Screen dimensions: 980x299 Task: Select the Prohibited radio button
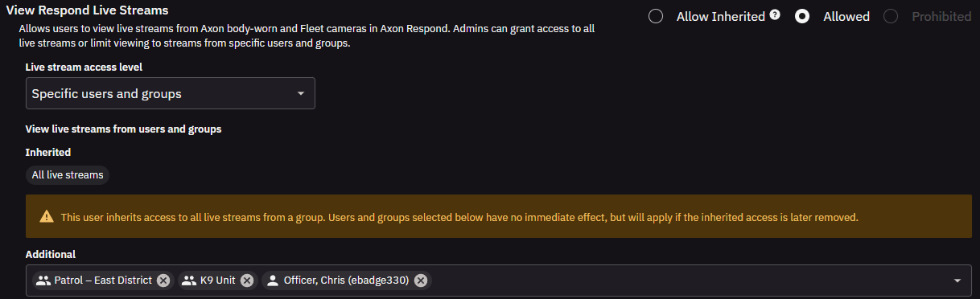point(891,16)
